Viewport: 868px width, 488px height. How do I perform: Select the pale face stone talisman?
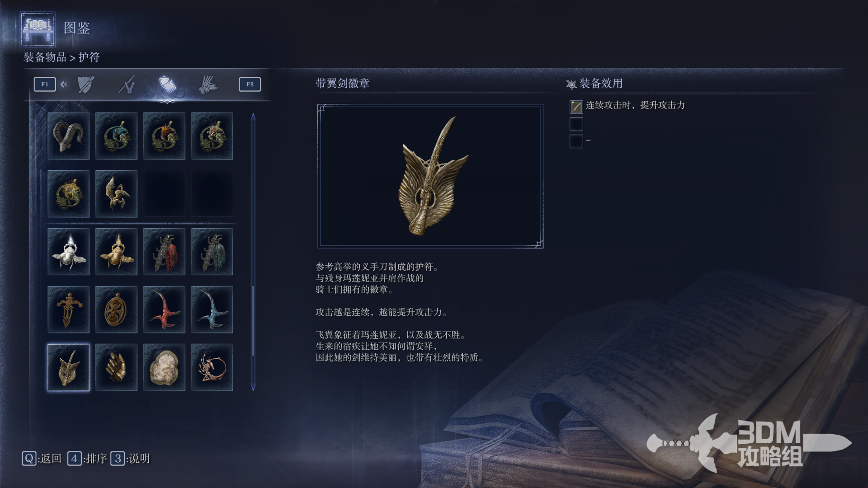(x=164, y=367)
